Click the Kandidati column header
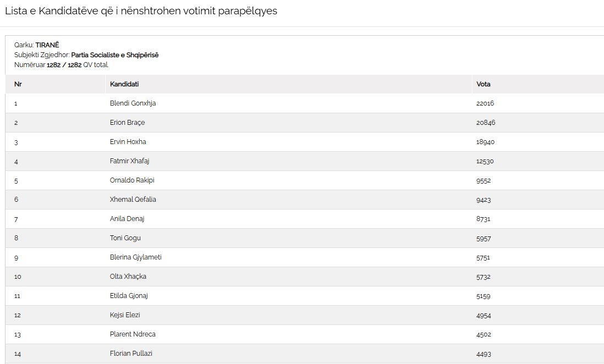 124,84
